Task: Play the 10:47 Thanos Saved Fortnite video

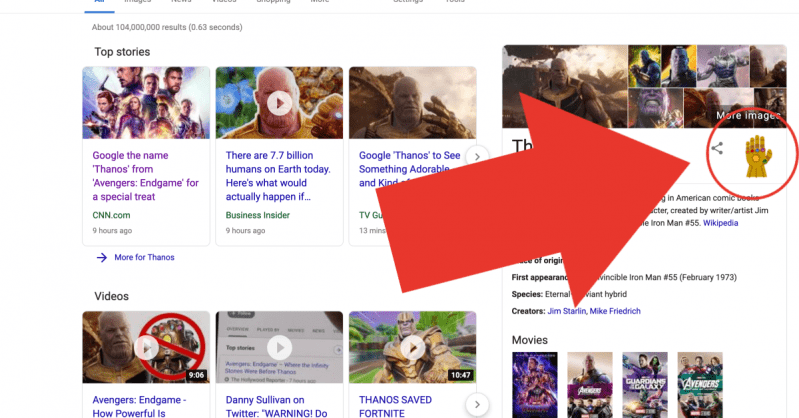Action: [413, 348]
